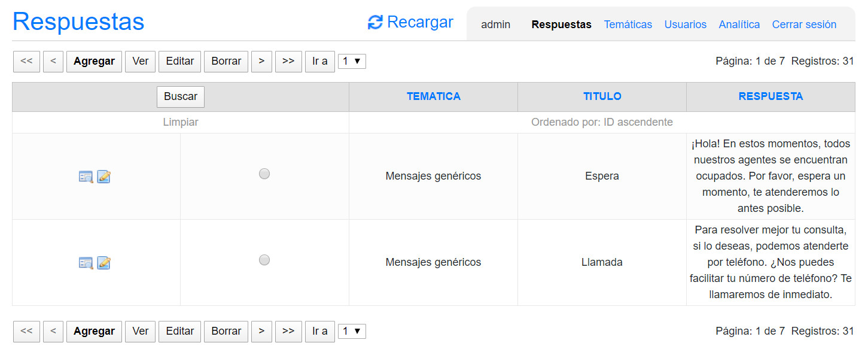
Task: Click the edit pencil icon in the Espera row
Action: pos(103,177)
